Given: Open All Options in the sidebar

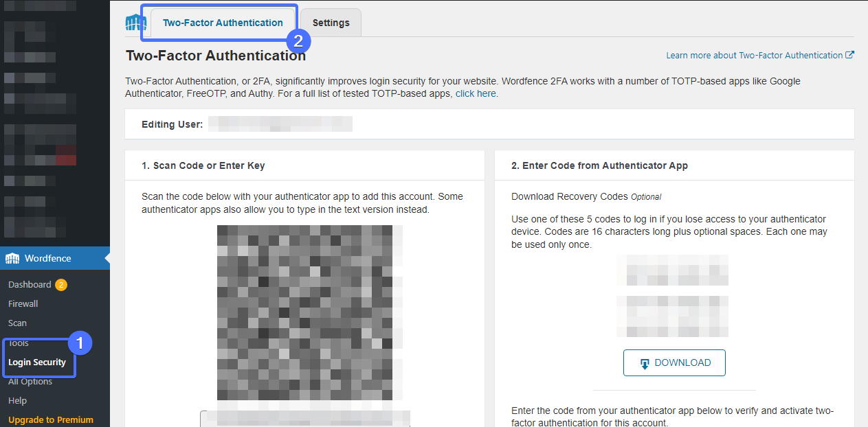Looking at the screenshot, I should 30,381.
